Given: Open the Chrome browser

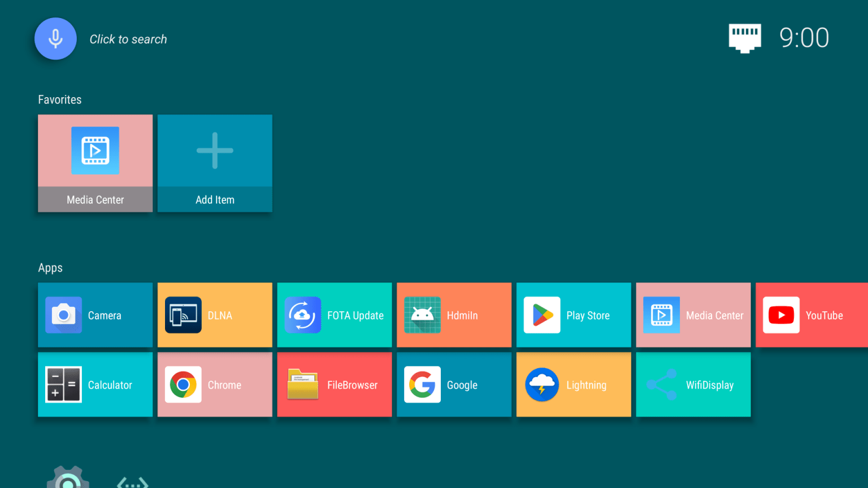Looking at the screenshot, I should click(x=215, y=385).
